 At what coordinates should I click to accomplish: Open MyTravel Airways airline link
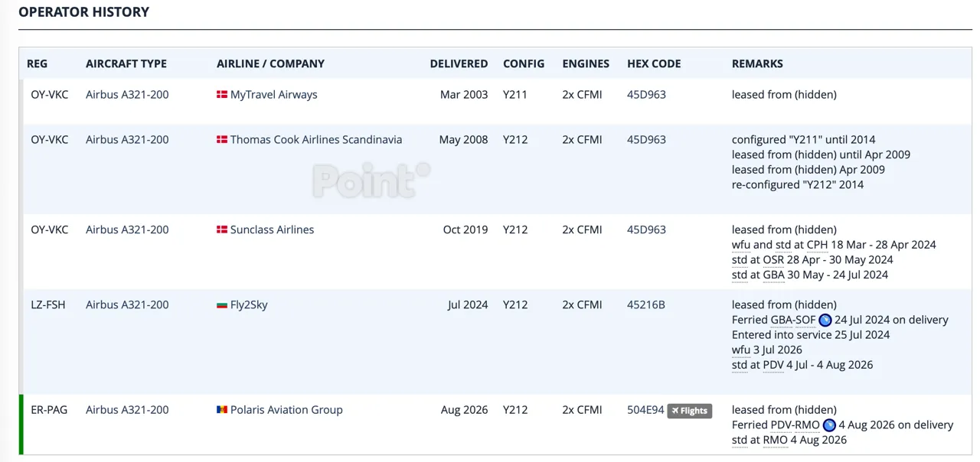point(274,95)
